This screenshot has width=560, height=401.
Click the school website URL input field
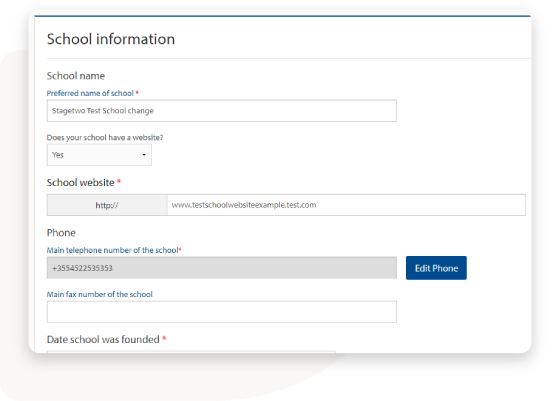(346, 205)
